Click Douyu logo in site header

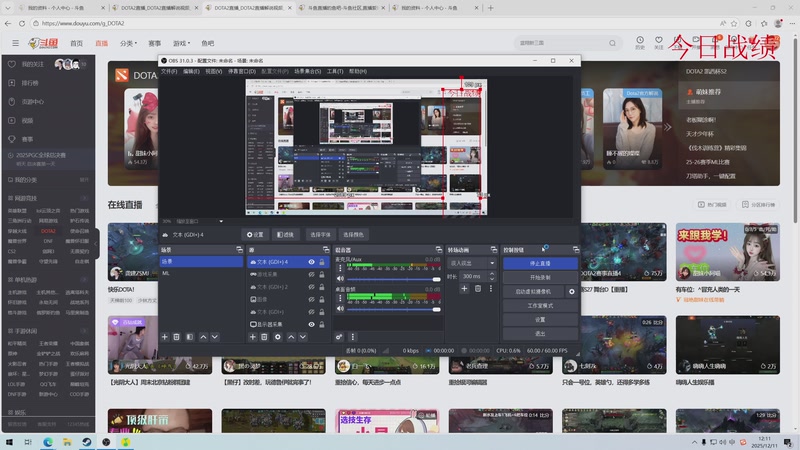43,43
